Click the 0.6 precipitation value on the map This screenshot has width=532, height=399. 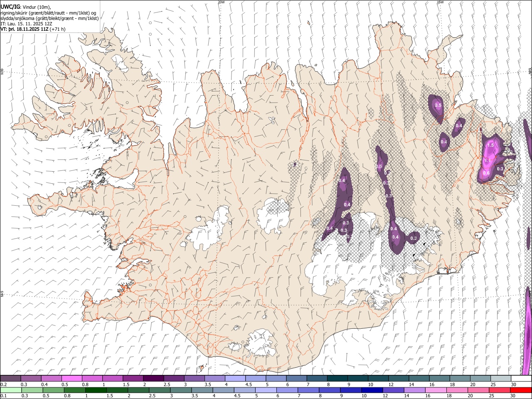(x=486, y=173)
